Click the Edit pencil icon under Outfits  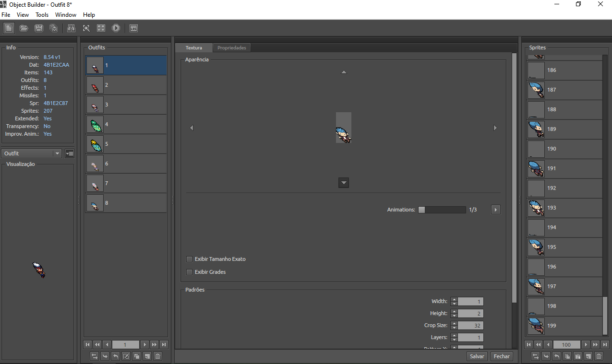pos(126,356)
